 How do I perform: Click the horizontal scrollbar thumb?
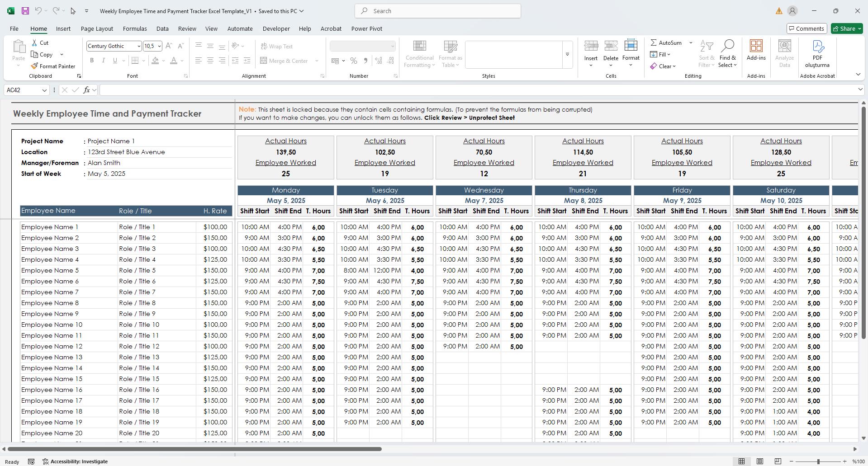tap(194, 449)
